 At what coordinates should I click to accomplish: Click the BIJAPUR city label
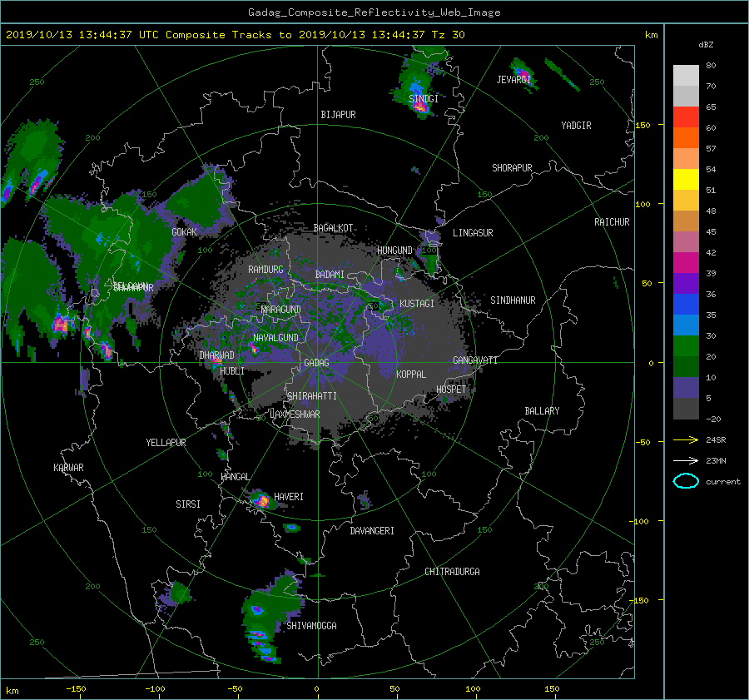pyautogui.click(x=338, y=115)
